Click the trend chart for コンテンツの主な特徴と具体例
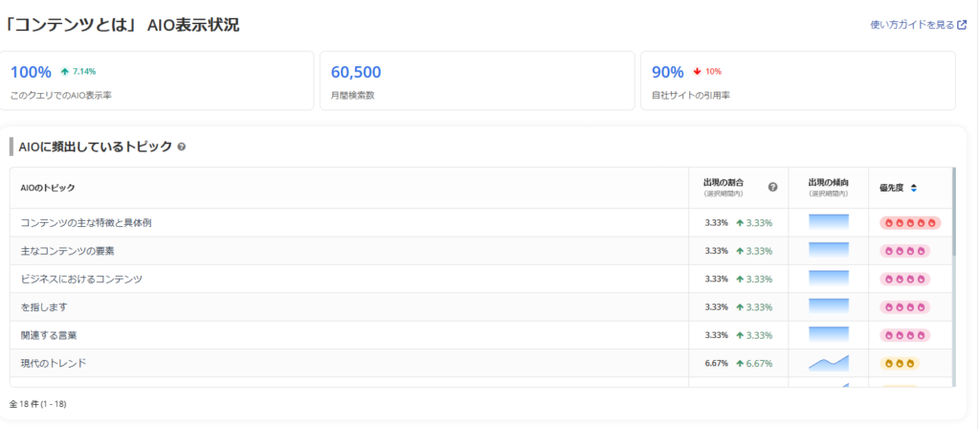The image size is (980, 429). click(828, 222)
